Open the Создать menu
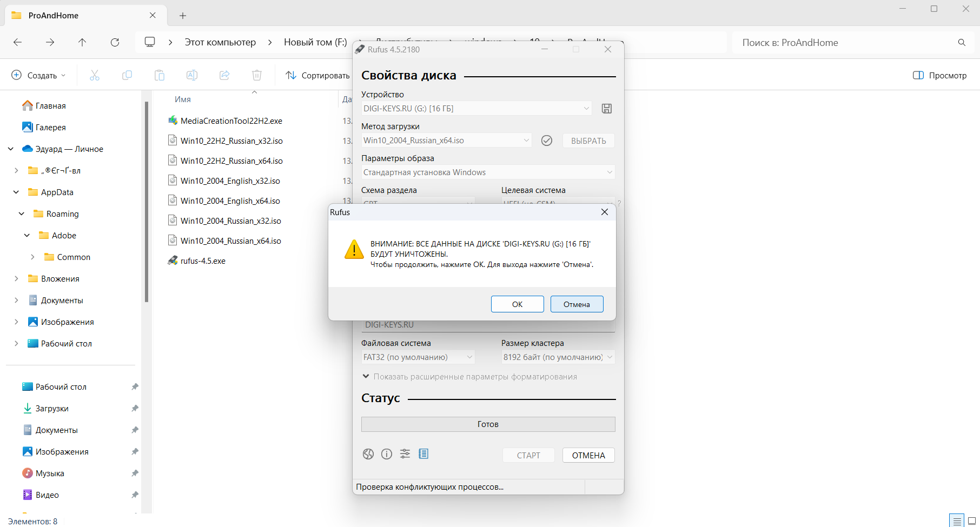Screen dimensions: 980x527 [x=38, y=75]
